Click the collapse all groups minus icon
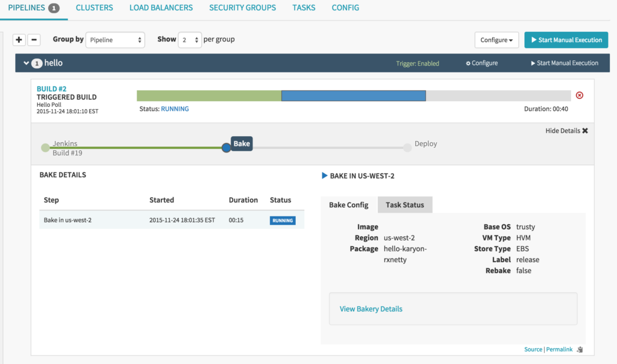617x364 pixels. click(x=34, y=40)
